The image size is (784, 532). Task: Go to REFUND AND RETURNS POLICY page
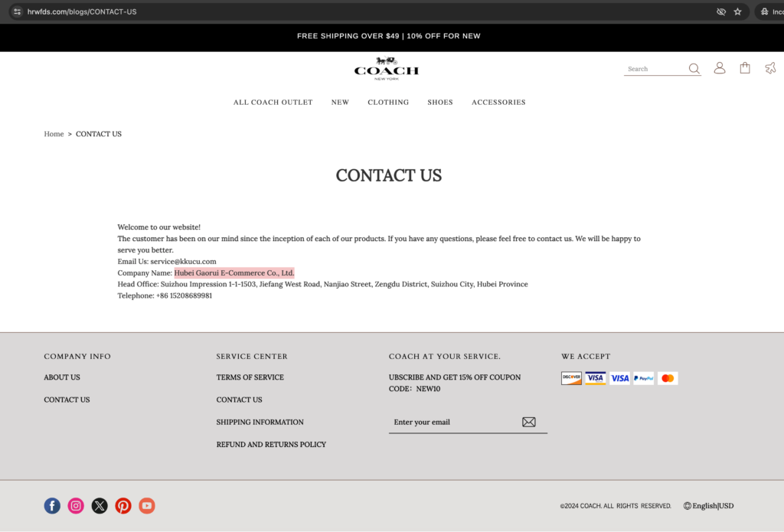pos(271,444)
